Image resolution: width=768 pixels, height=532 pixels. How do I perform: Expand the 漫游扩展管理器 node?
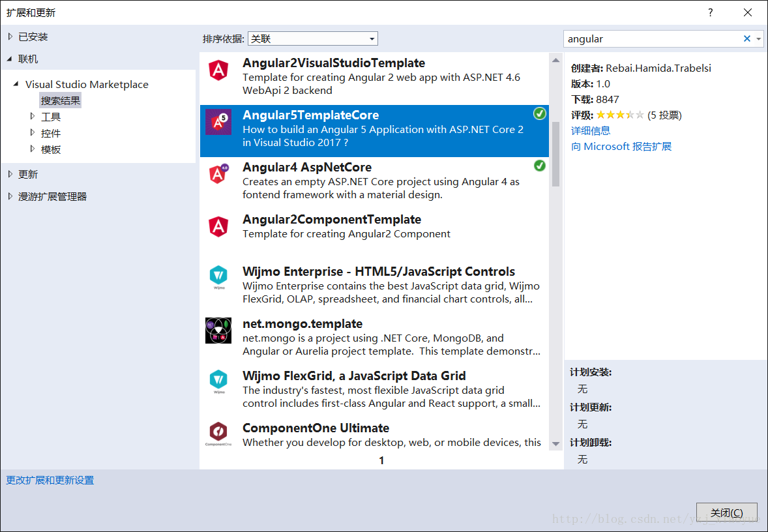10,196
